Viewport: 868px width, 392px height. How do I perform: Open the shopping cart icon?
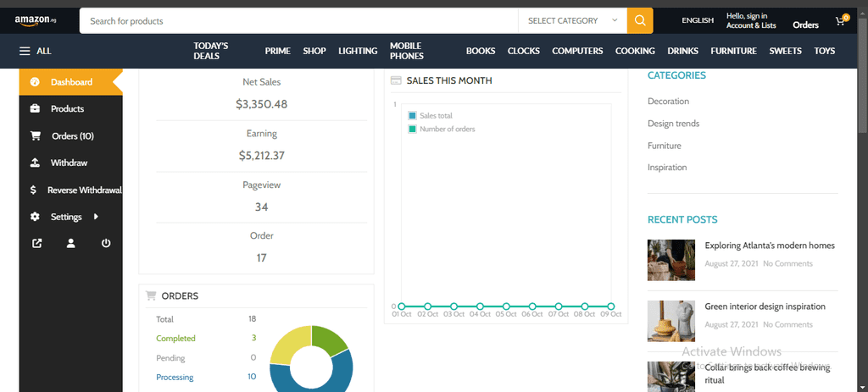pyautogui.click(x=842, y=20)
